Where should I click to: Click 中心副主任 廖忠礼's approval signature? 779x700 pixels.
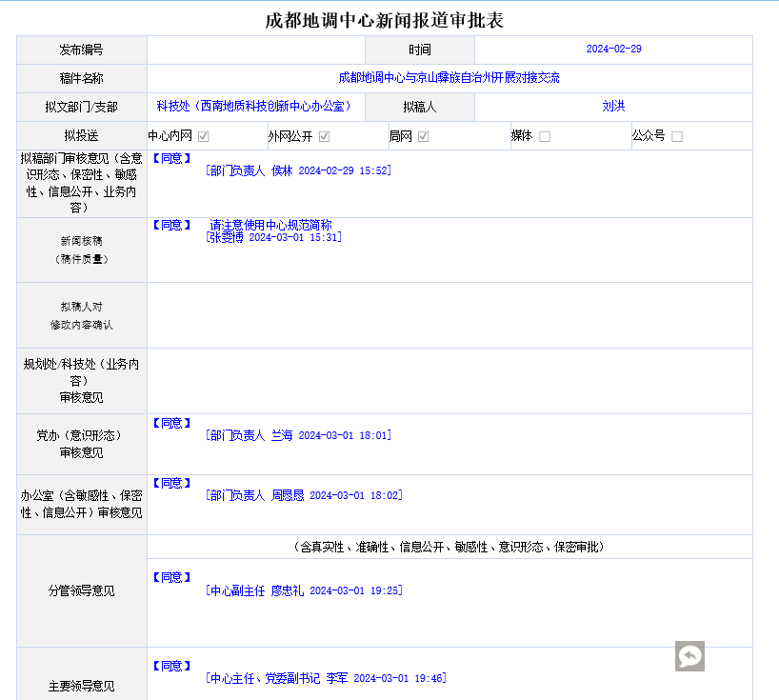304,590
